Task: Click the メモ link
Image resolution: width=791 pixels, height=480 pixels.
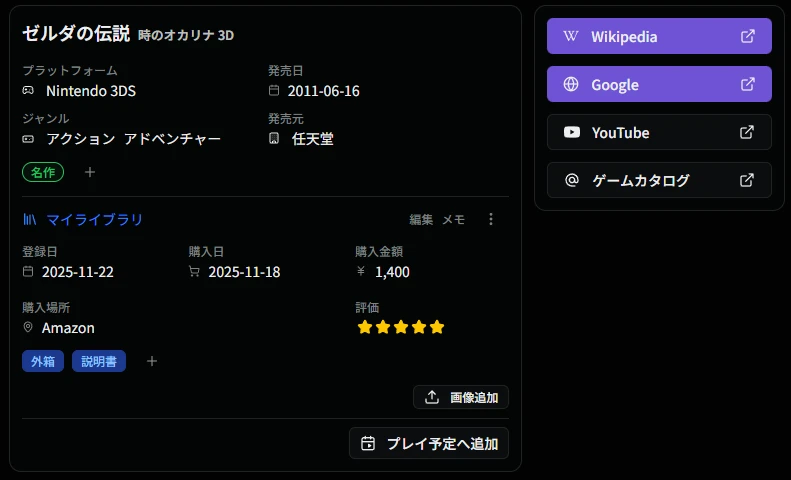Action: click(x=454, y=219)
